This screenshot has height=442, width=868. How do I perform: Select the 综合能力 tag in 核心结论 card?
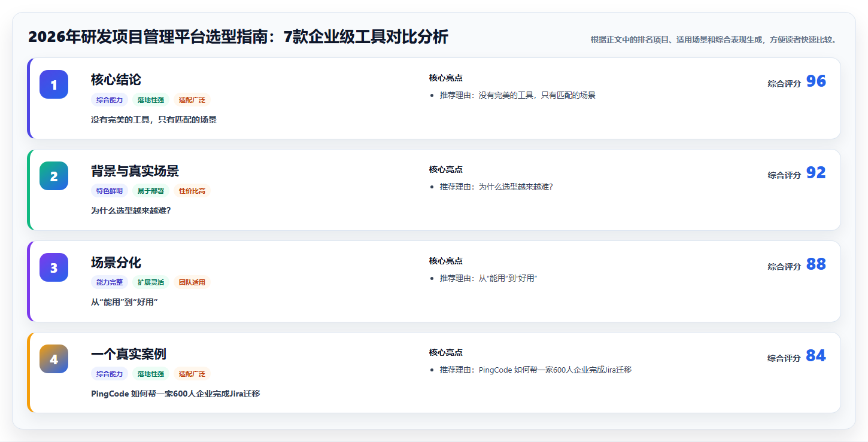[110, 100]
